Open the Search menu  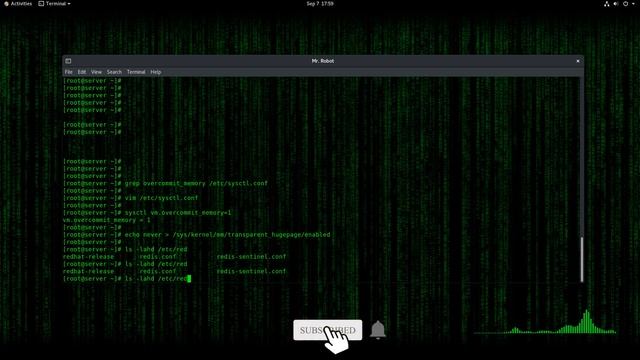(x=114, y=72)
